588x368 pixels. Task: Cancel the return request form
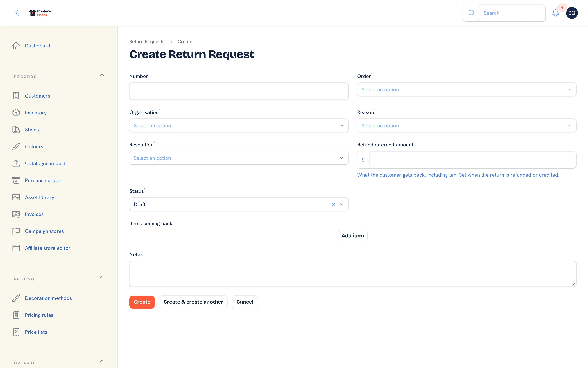[x=245, y=302]
